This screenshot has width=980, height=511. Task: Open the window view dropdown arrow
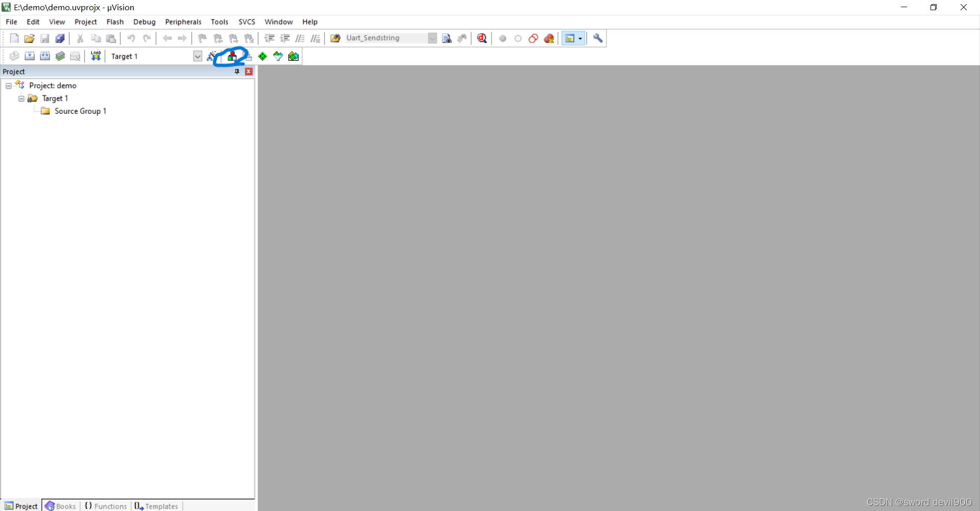580,38
